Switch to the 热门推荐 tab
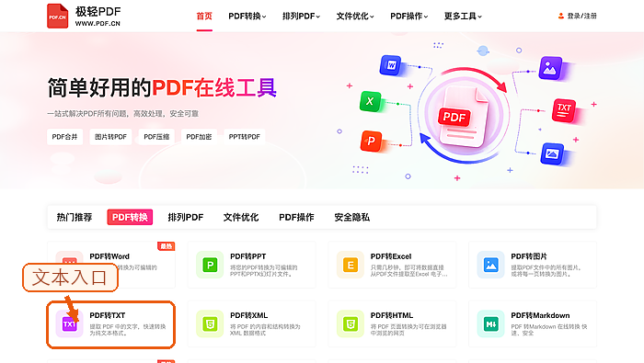The height and width of the screenshot is (363, 644). (x=75, y=217)
